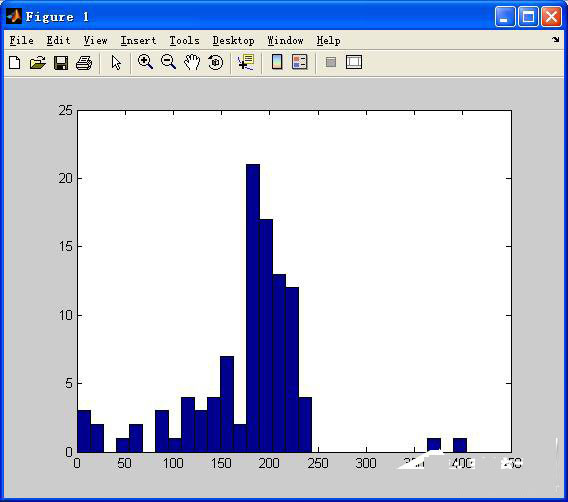Click the y-axis label 10
Image resolution: width=568 pixels, height=502 pixels.
(x=66, y=315)
